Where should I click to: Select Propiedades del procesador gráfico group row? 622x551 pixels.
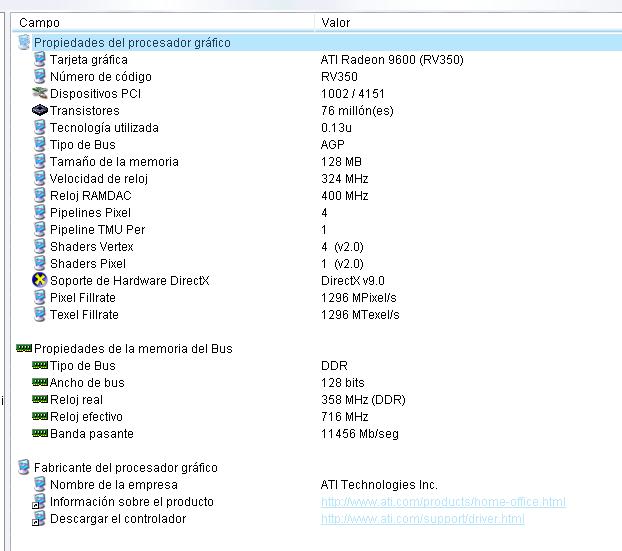point(317,42)
